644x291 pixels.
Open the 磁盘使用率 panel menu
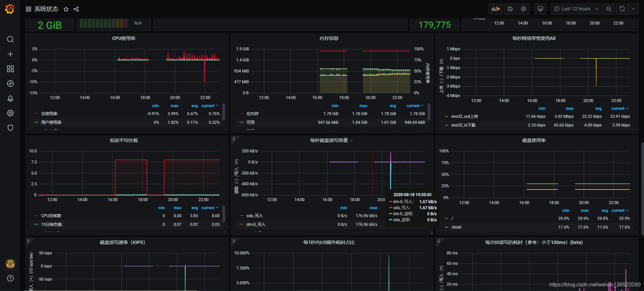pyautogui.click(x=534, y=140)
